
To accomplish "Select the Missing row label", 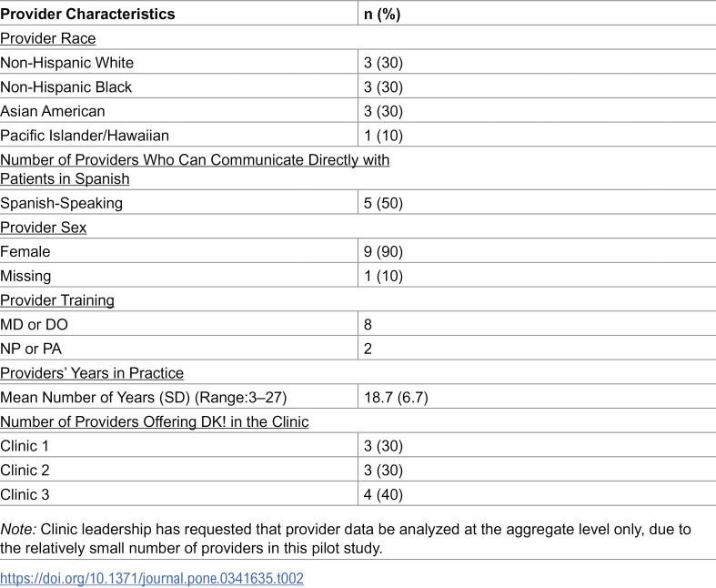I will point(25,276).
